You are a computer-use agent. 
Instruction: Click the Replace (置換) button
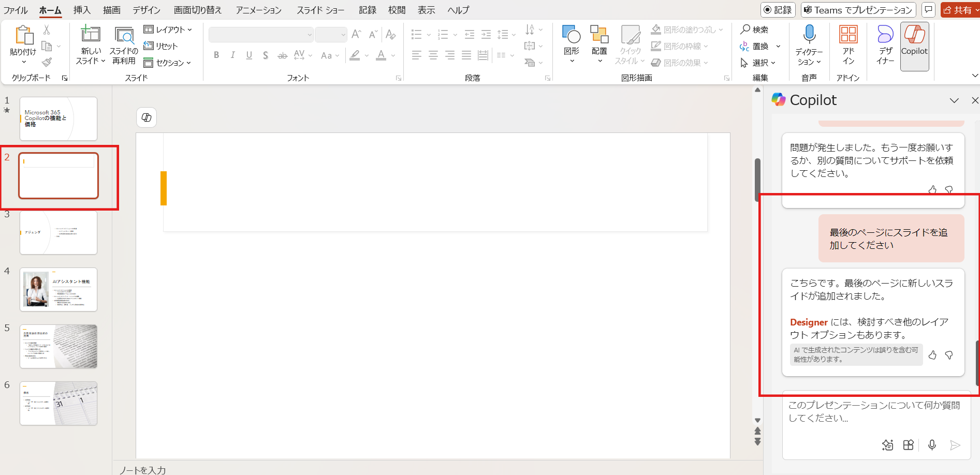tap(754, 46)
